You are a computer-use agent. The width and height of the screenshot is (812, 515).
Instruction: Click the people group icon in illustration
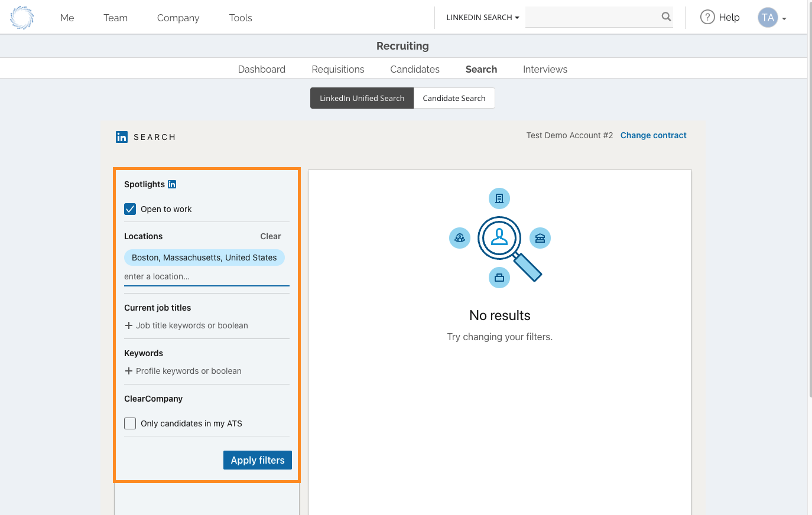460,238
